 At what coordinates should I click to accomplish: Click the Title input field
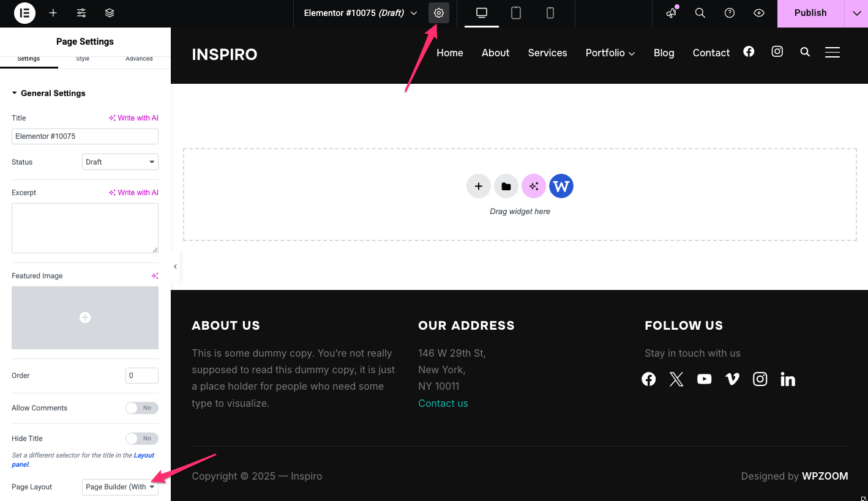(x=85, y=136)
